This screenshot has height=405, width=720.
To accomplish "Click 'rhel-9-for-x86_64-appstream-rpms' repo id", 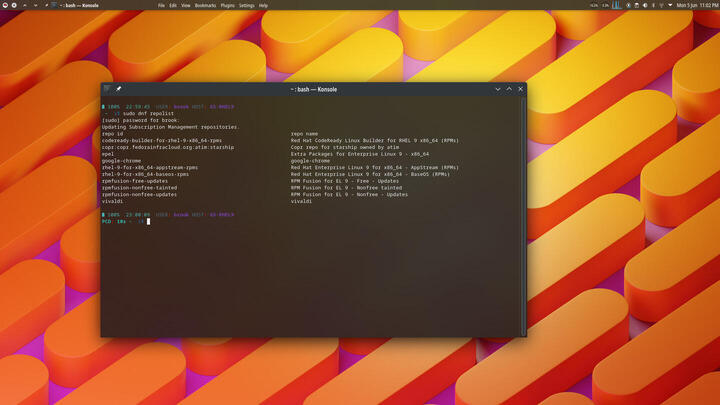I will click(150, 168).
